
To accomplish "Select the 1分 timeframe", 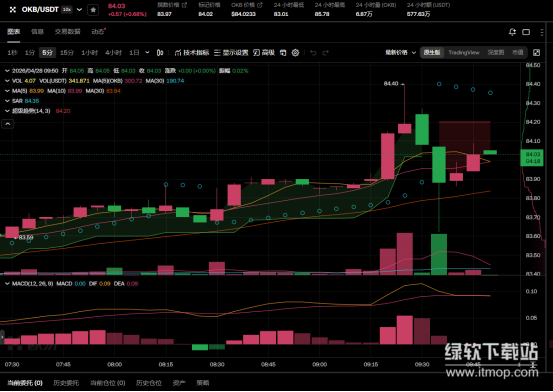I will point(30,53).
